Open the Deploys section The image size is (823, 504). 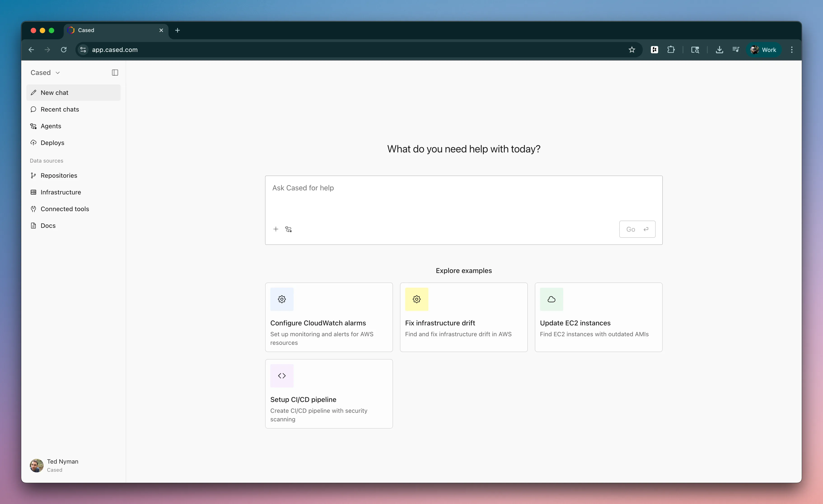(x=52, y=143)
